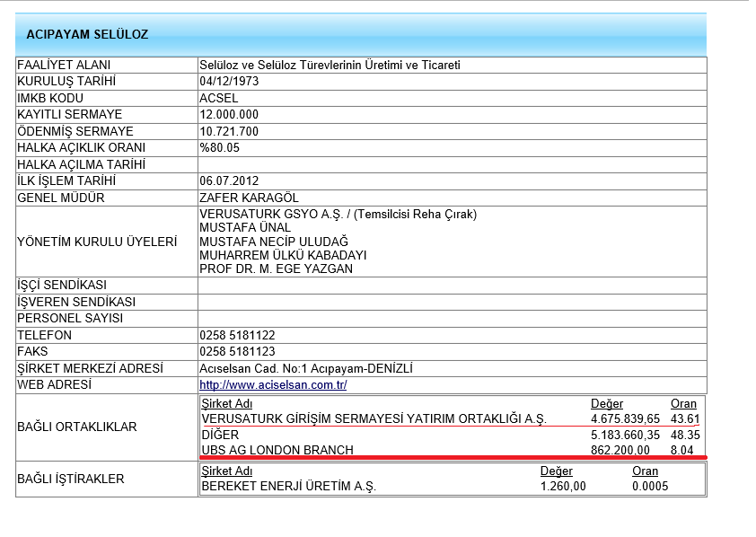Click the IMKB KODU label
The height and width of the screenshot is (537, 756).
point(50,99)
